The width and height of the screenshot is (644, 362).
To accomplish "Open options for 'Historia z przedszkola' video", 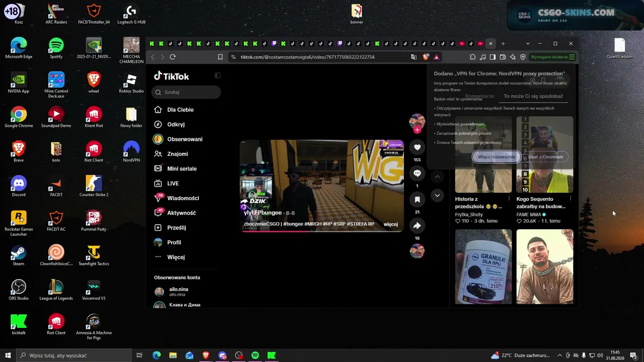I will pyautogui.click(x=509, y=199).
